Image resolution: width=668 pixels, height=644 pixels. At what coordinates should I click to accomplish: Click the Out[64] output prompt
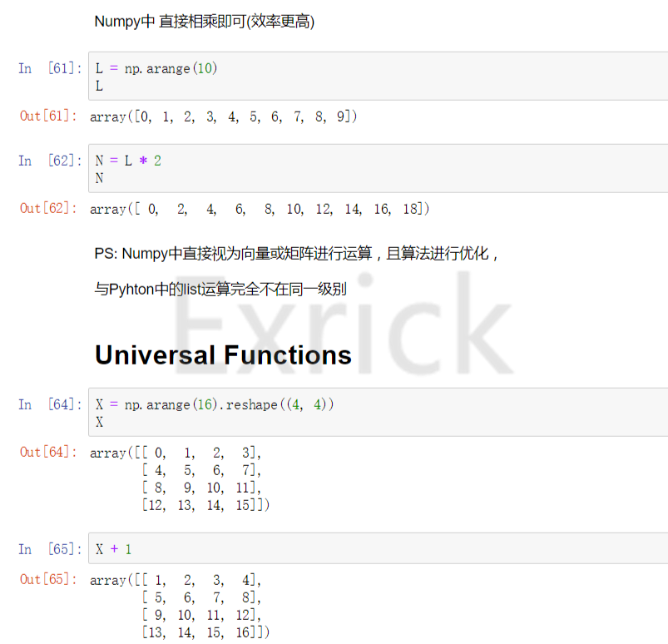coord(48,452)
